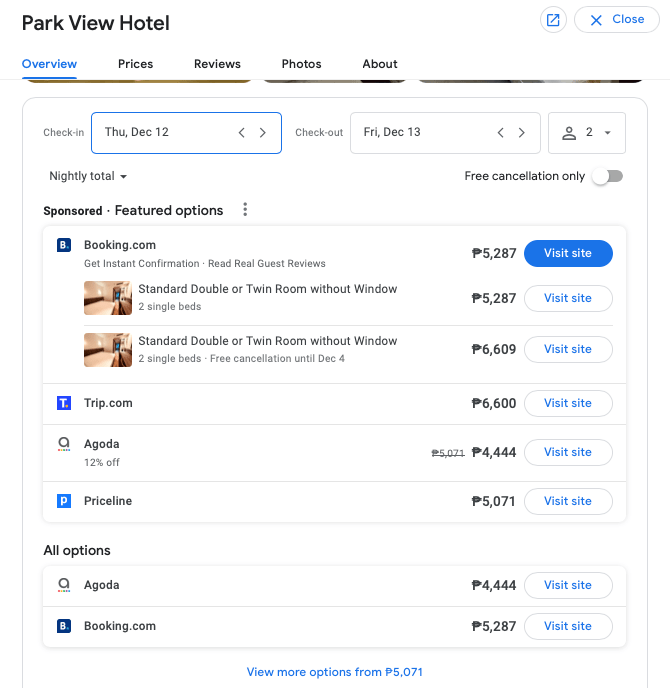View more options from ₱5,071

pyautogui.click(x=334, y=672)
